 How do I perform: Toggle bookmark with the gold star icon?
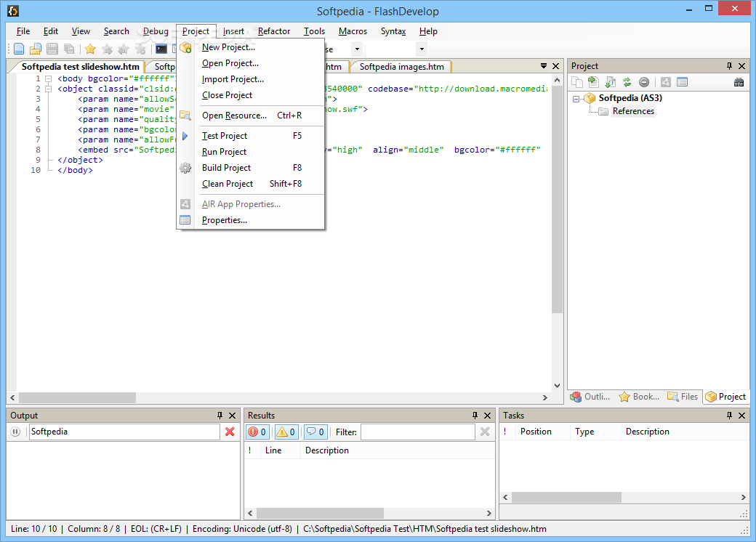90,49
